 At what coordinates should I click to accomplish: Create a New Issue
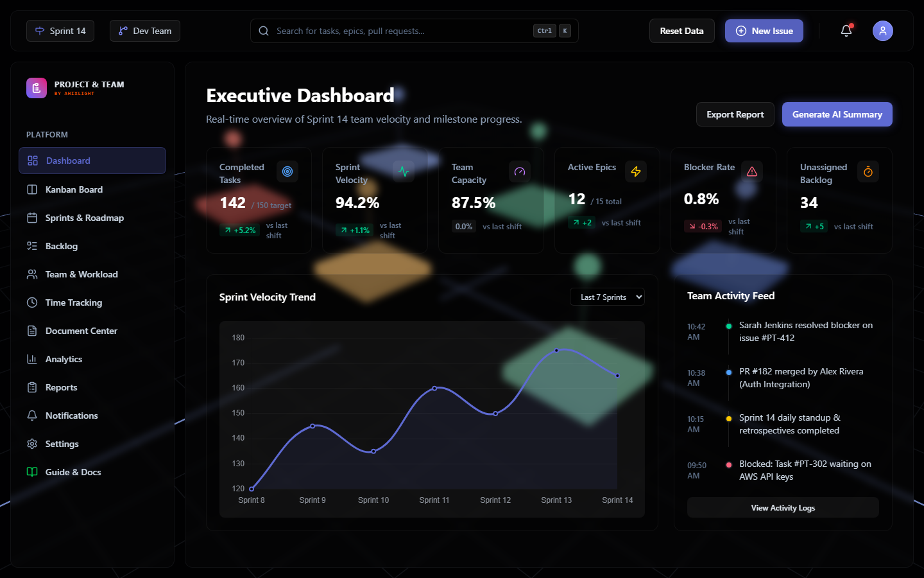tap(764, 31)
